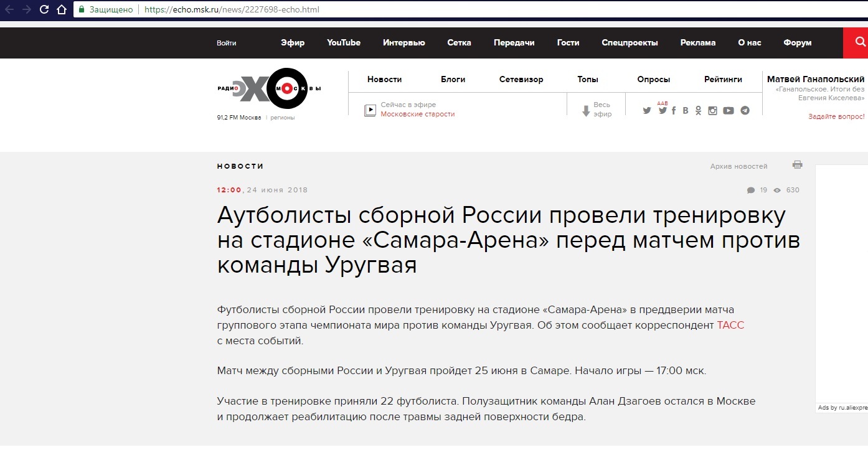Select 'Передачи' in top menu
Image resolution: width=868 pixels, height=465 pixels.
point(514,43)
